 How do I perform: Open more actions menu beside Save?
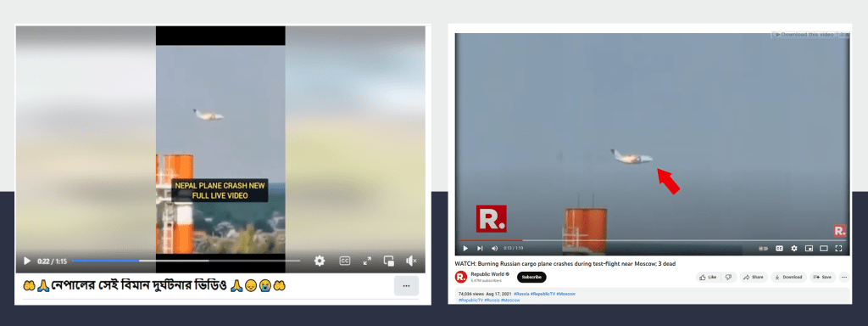[844, 278]
